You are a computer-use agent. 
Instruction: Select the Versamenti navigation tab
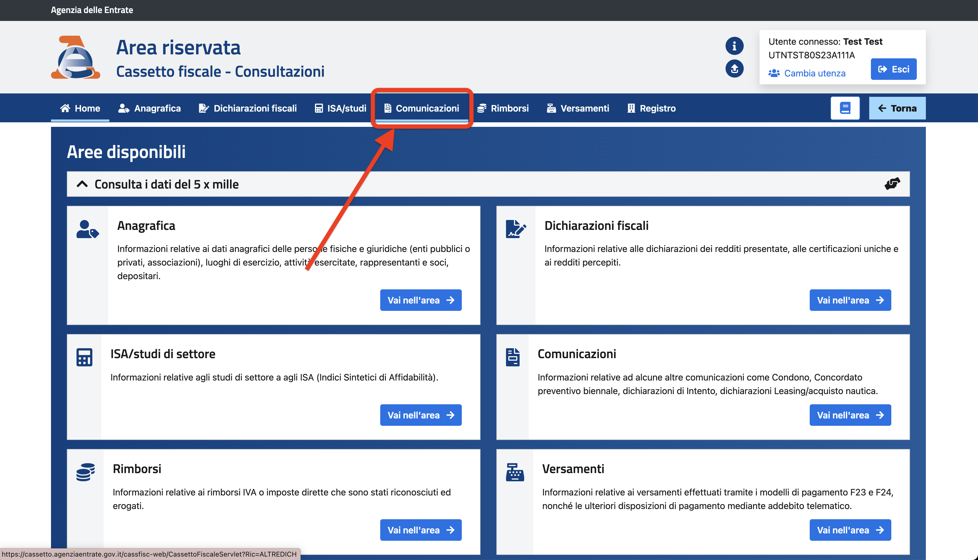[x=578, y=108]
